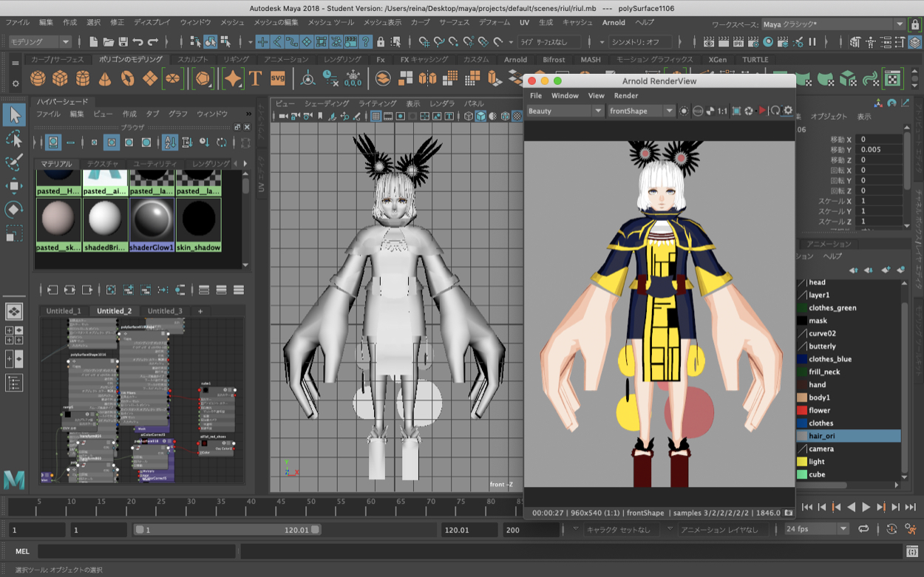Image resolution: width=924 pixels, height=577 pixels.
Task: Toggle the loop playback button
Action: 863,529
